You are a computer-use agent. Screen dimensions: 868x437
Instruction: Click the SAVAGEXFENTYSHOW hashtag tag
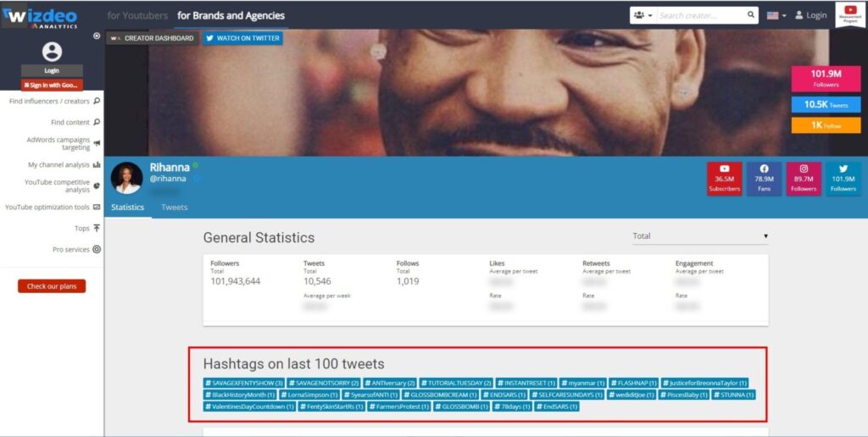click(243, 383)
